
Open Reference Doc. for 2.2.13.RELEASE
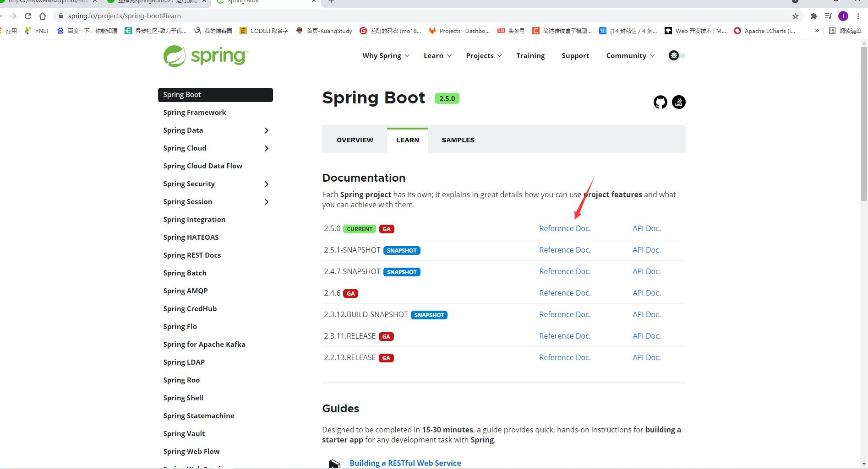(565, 357)
